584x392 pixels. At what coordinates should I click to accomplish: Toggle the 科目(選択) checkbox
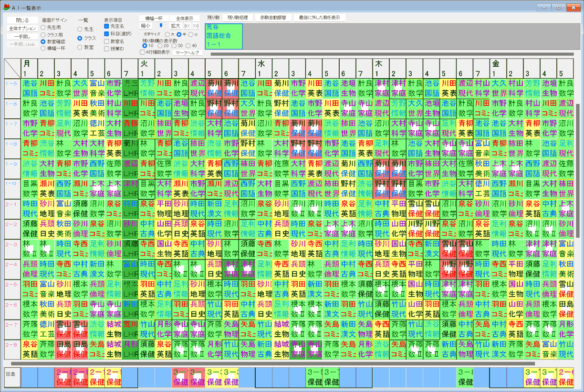point(118,34)
